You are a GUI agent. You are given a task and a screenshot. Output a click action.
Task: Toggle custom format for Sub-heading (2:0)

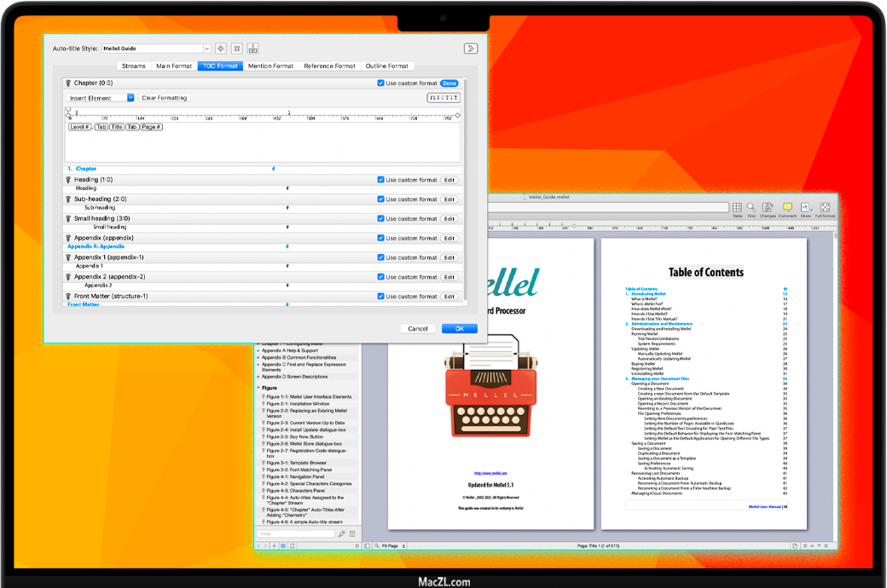pos(381,199)
